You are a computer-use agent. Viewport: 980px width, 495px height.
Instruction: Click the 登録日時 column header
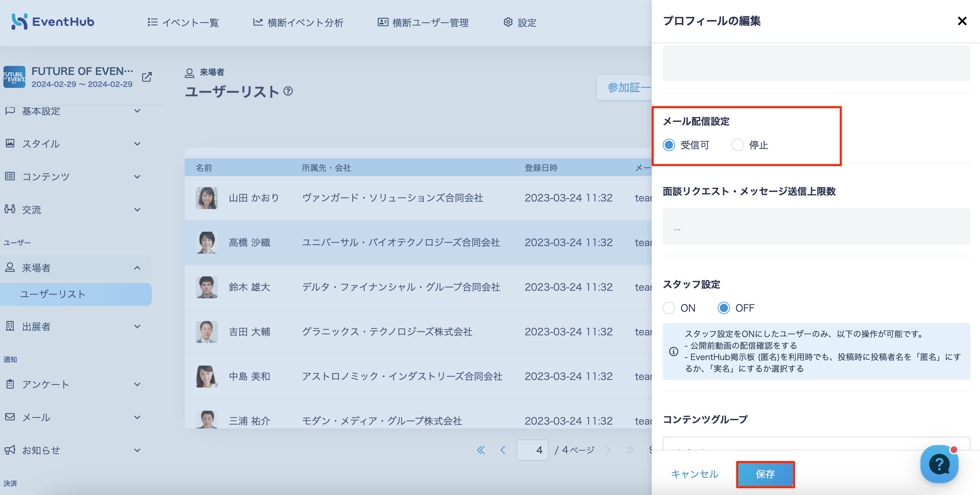pos(541,168)
